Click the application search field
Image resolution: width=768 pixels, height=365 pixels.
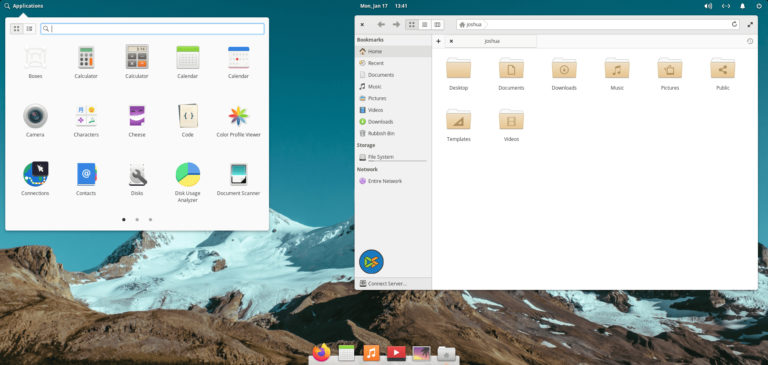click(x=152, y=29)
